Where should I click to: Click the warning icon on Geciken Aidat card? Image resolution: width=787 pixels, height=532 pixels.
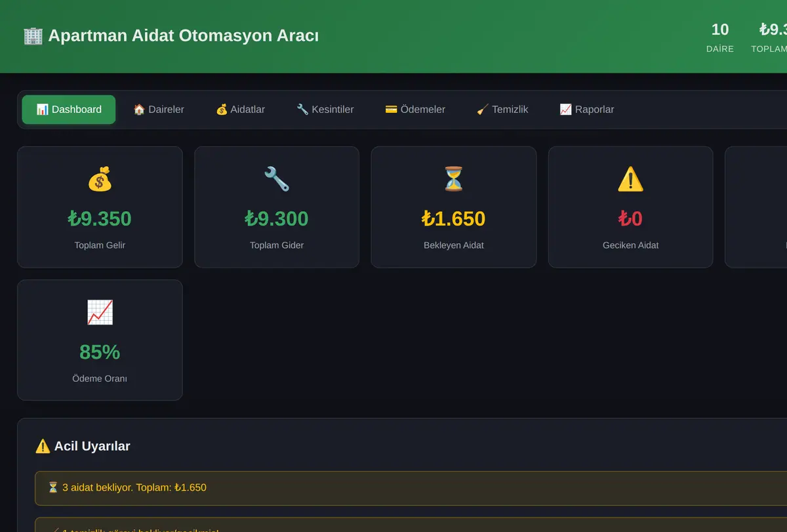click(x=630, y=179)
